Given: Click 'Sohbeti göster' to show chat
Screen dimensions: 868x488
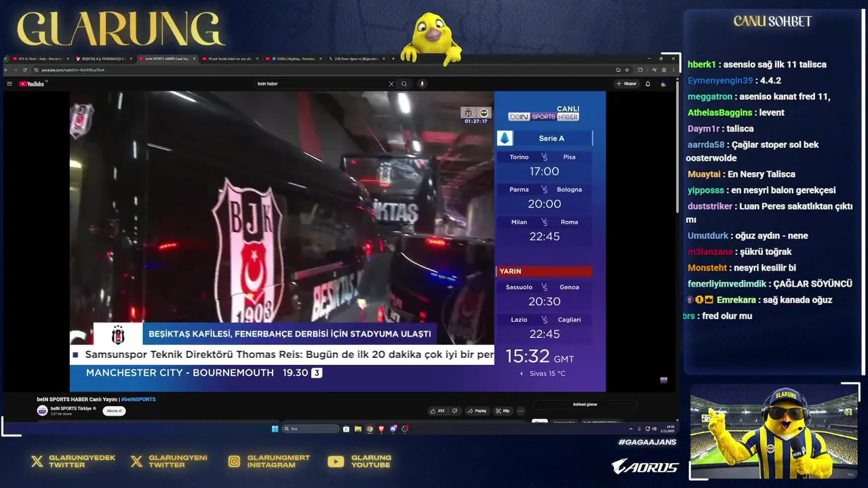Looking at the screenshot, I should tap(585, 404).
